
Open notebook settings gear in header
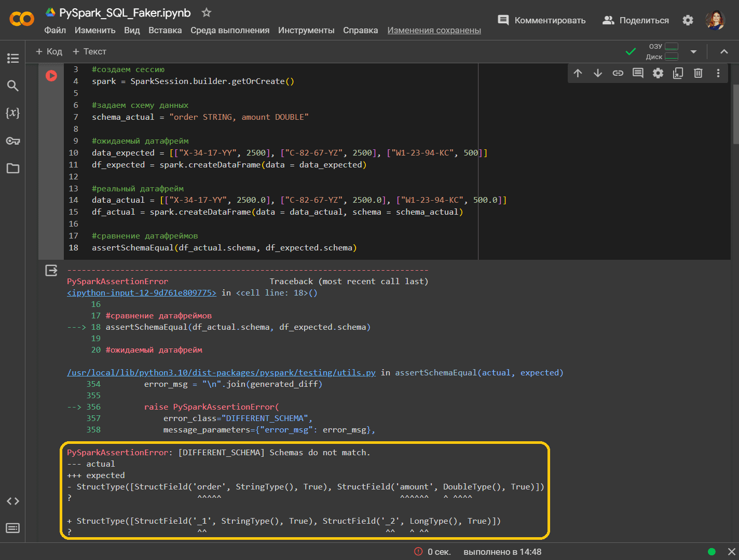688,20
